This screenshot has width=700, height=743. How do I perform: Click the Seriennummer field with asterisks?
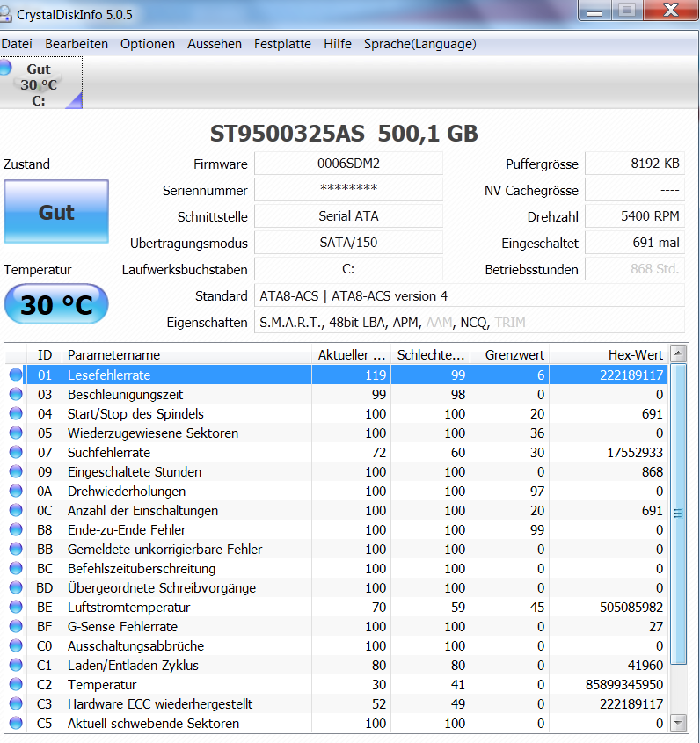(348, 190)
